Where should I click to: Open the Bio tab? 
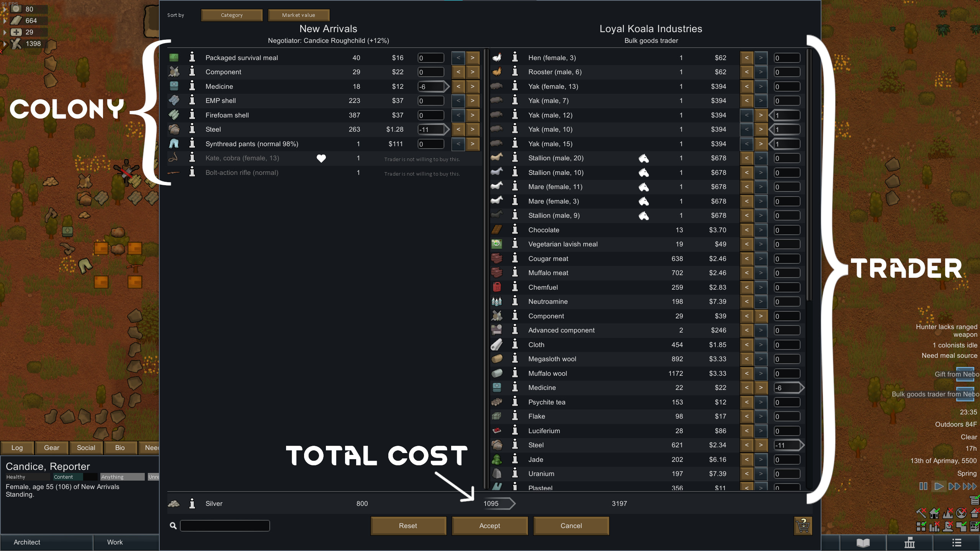[120, 448]
